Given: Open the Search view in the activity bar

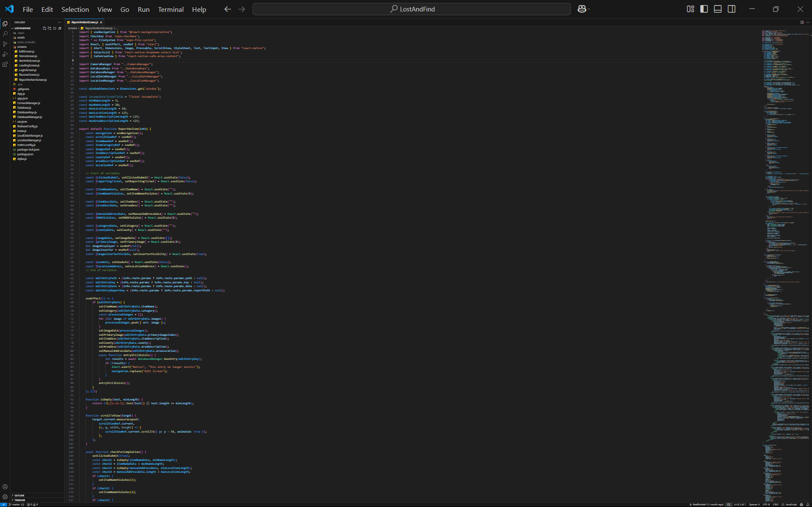Looking at the screenshot, I should (x=5, y=34).
